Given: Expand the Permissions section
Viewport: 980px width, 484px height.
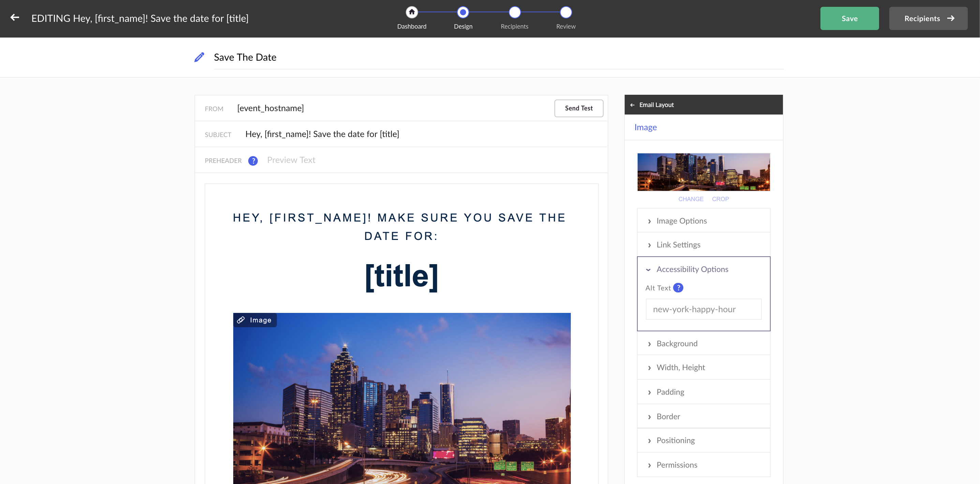Looking at the screenshot, I should coord(703,465).
